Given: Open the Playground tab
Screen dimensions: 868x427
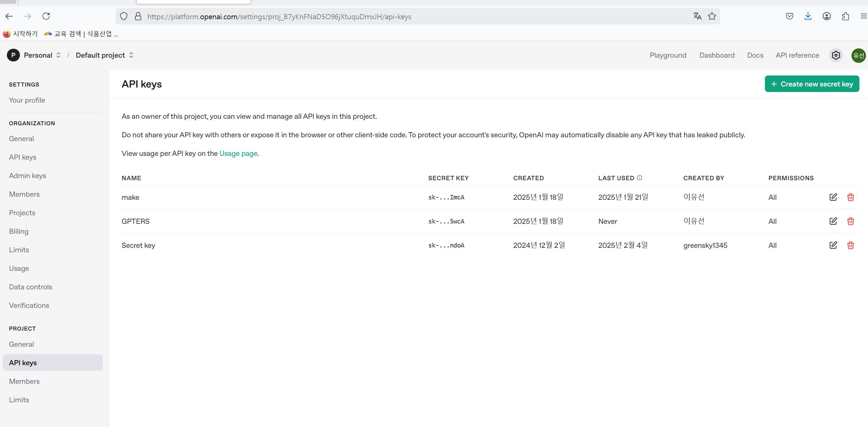Looking at the screenshot, I should [x=668, y=55].
